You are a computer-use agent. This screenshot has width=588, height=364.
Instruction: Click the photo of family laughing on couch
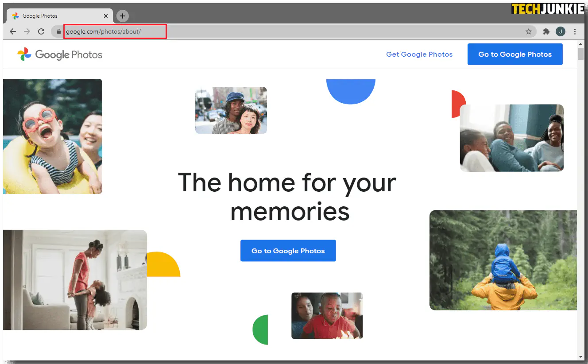coord(512,138)
